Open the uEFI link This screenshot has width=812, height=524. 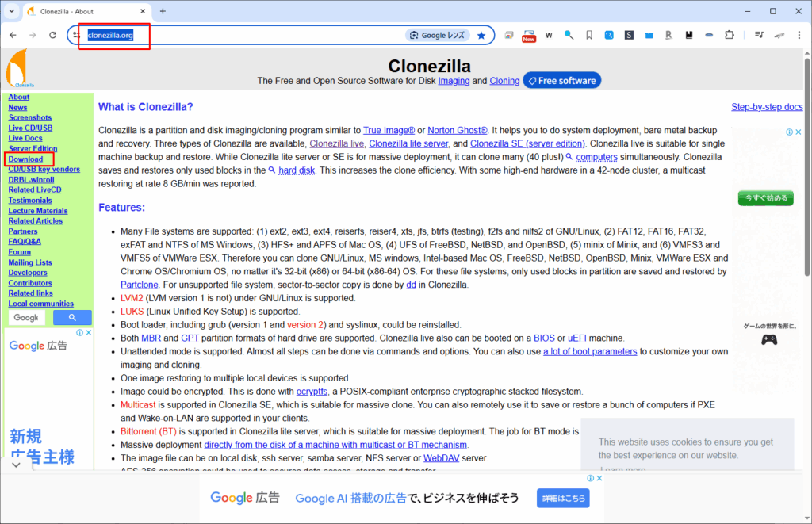pos(577,338)
